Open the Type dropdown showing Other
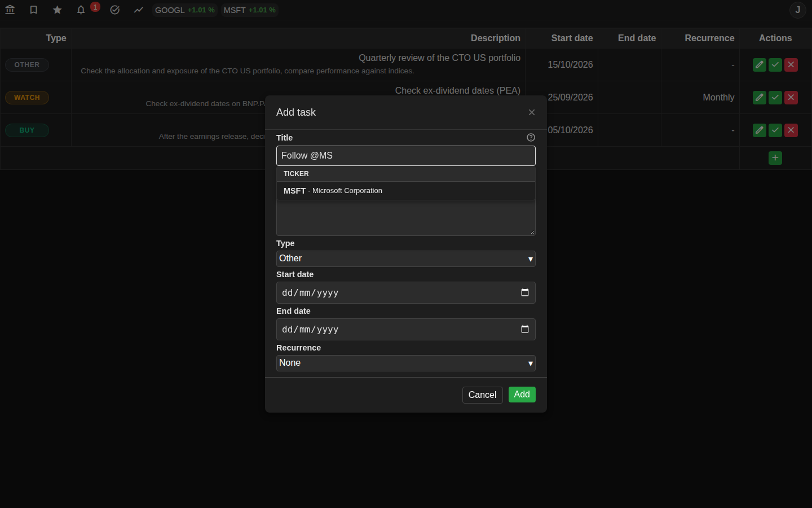This screenshot has height=508, width=812. [406, 259]
